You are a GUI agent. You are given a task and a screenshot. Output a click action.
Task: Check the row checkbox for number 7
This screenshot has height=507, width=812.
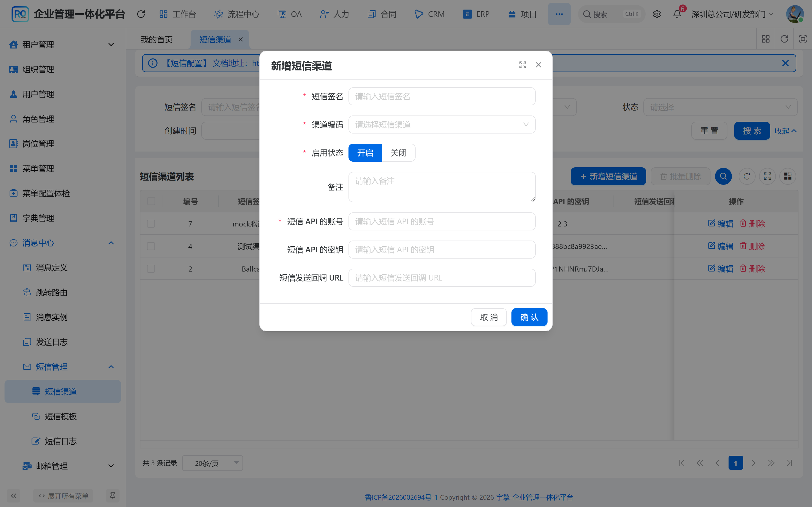click(151, 224)
